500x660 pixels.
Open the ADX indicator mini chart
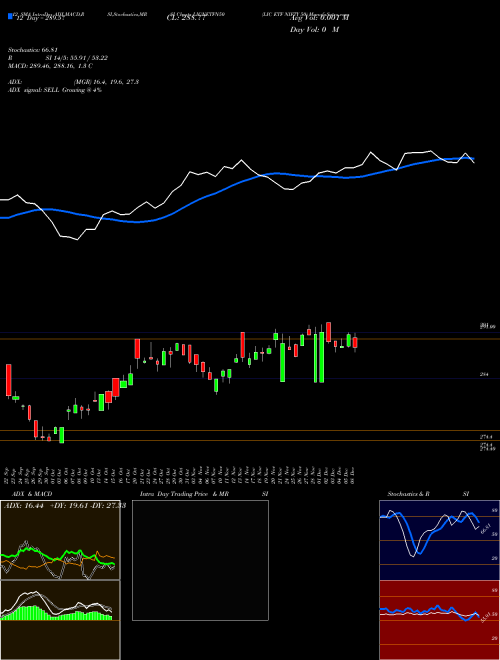click(x=60, y=540)
